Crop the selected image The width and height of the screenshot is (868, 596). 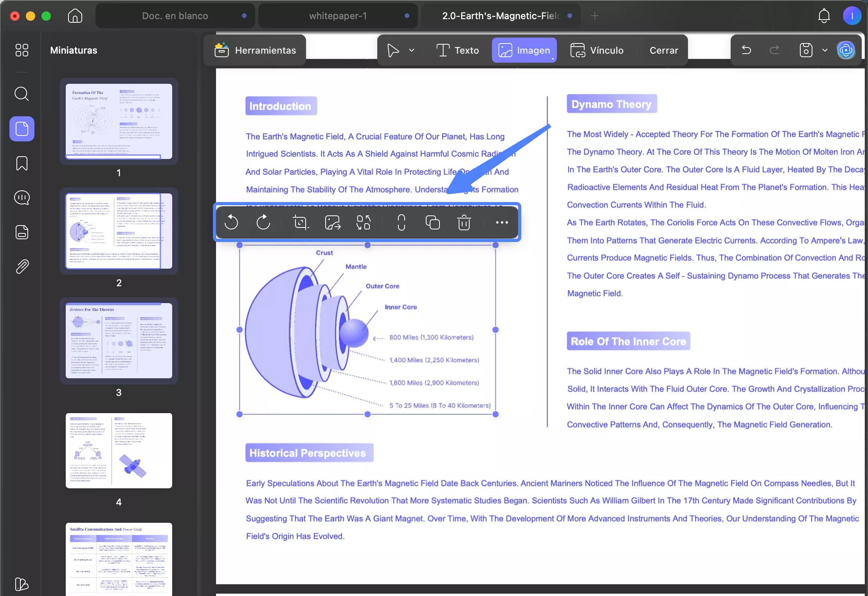(301, 222)
